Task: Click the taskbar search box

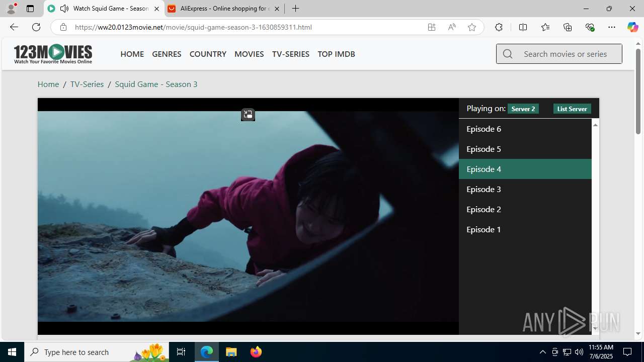Action: pyautogui.click(x=97, y=352)
